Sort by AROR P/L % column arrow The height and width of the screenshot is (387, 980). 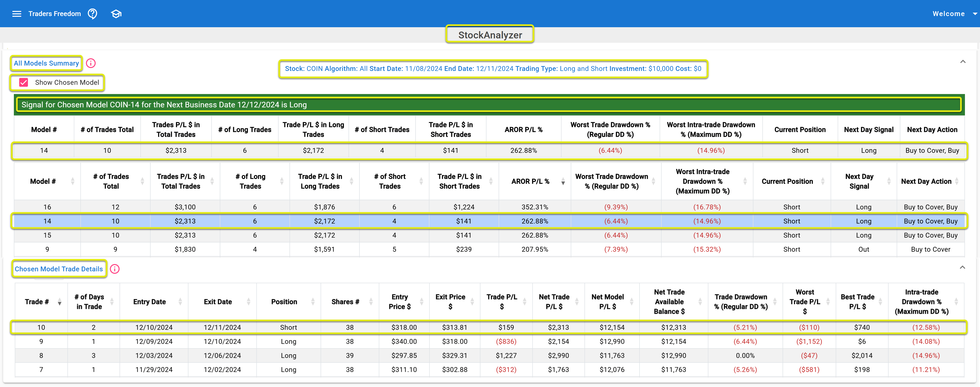click(563, 182)
